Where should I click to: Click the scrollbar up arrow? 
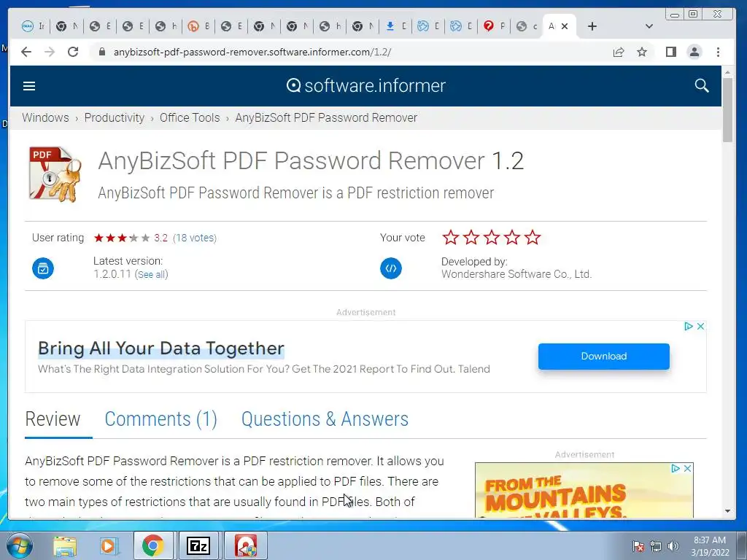(x=727, y=72)
